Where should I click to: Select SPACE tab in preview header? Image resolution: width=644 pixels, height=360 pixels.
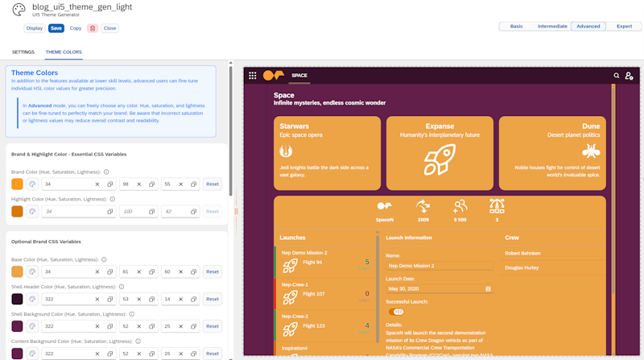click(x=299, y=76)
